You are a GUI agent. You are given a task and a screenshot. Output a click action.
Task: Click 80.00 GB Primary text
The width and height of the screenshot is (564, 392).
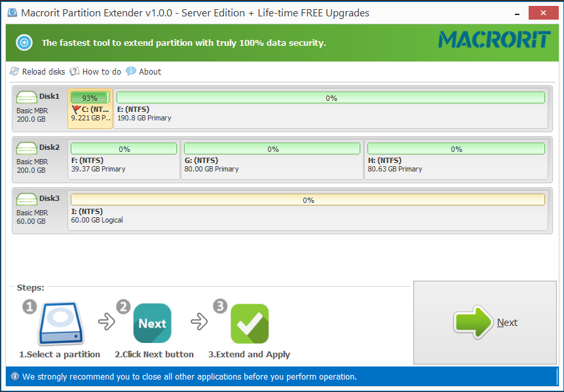tap(212, 169)
